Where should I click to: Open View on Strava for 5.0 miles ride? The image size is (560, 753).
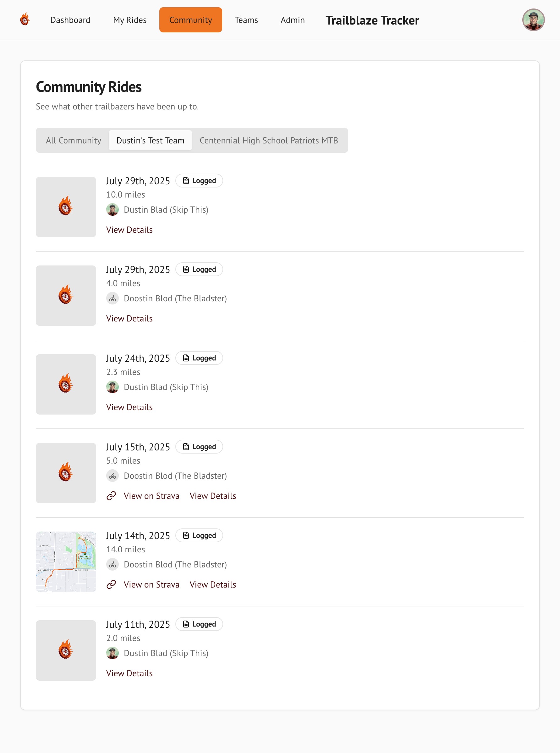151,496
